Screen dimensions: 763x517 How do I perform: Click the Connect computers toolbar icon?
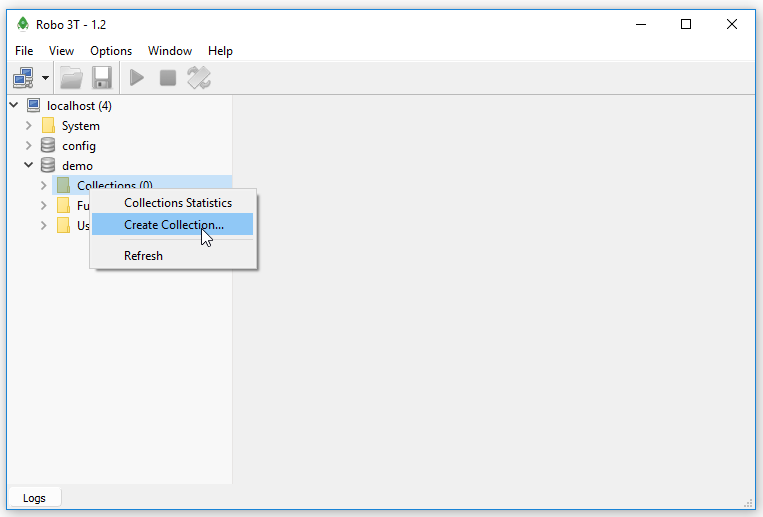pyautogui.click(x=23, y=78)
